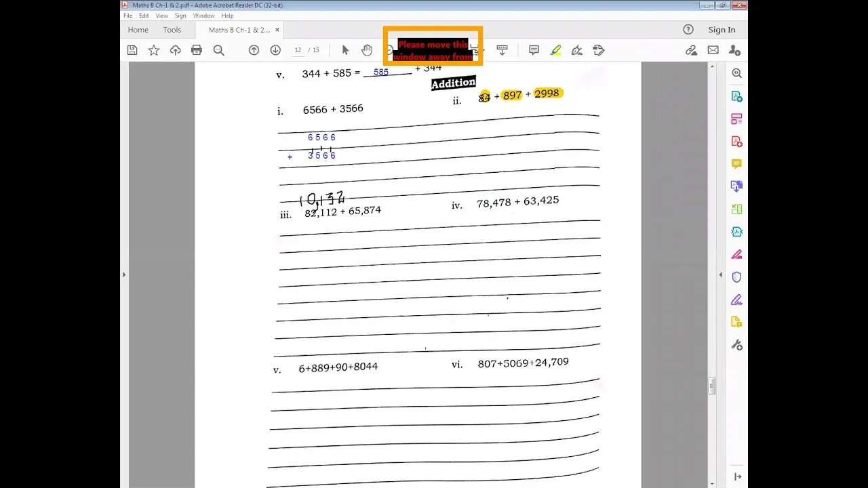The width and height of the screenshot is (868, 488).
Task: Go to the next page
Action: (x=275, y=50)
